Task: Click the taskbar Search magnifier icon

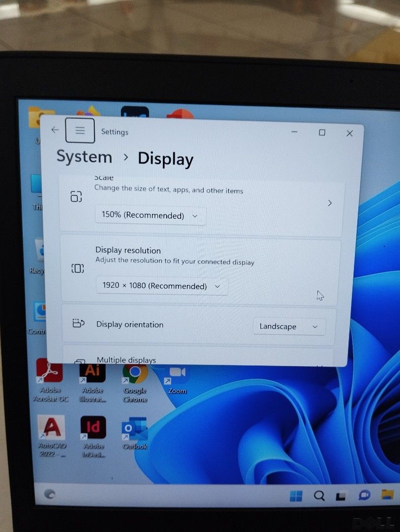Action: tap(319, 496)
